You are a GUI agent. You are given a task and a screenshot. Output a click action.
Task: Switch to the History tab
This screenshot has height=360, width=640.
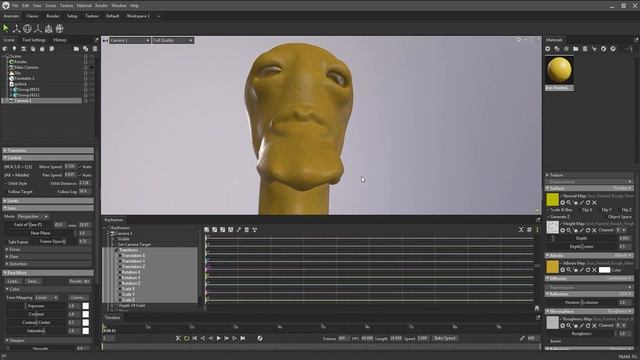tap(60, 40)
